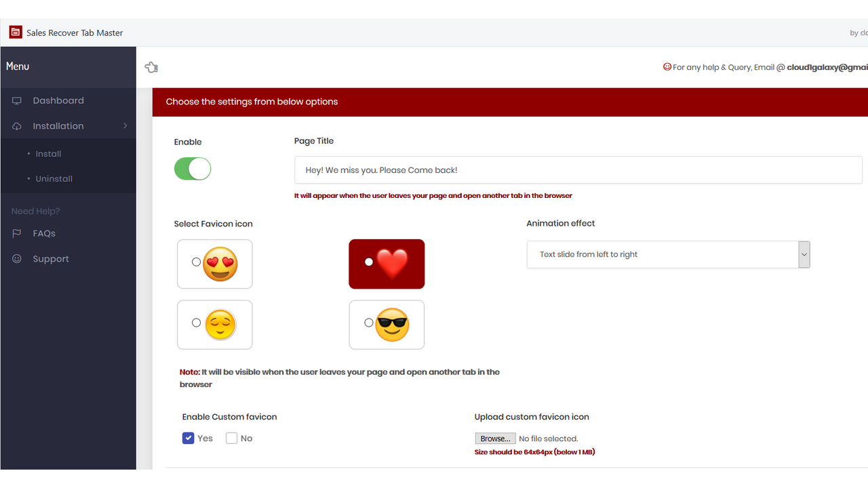
Task: Click the cloud1galaxy email address
Action: pyautogui.click(x=827, y=68)
